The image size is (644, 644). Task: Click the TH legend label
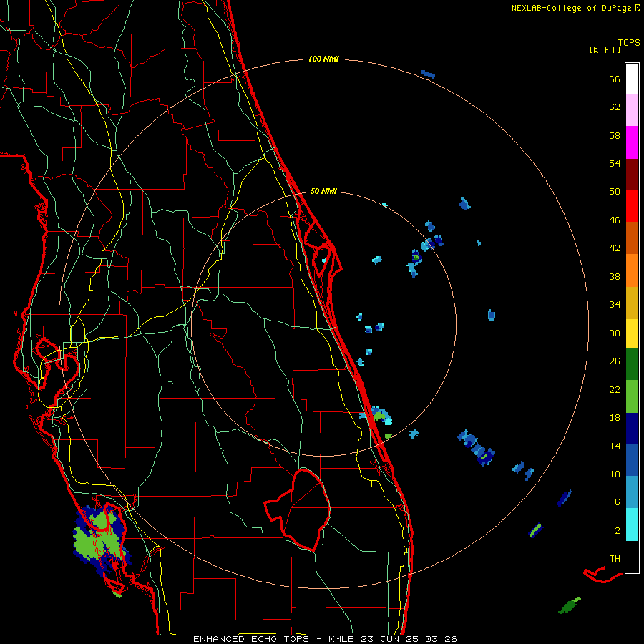click(x=615, y=558)
